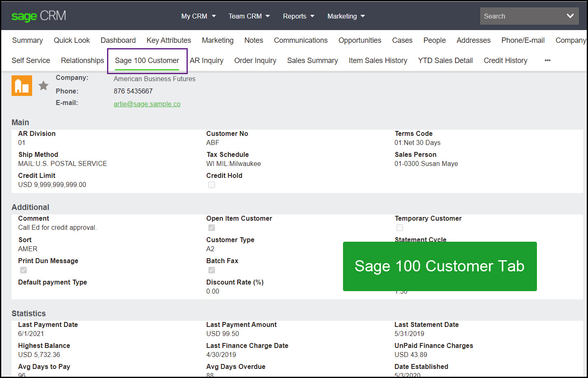This screenshot has width=588, height=378.
Task: Click the ellipsis to show more tabs
Action: tap(547, 60)
